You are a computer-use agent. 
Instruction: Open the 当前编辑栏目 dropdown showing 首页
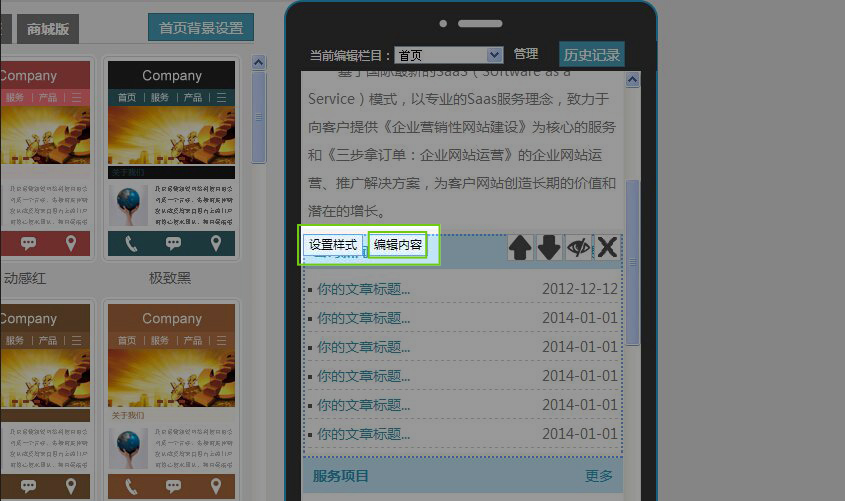coord(448,55)
